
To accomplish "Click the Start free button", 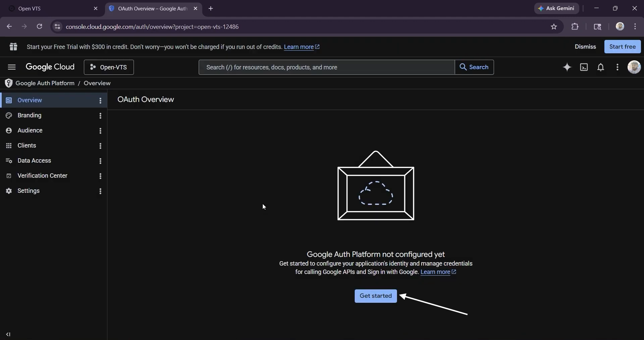I will coord(623,47).
